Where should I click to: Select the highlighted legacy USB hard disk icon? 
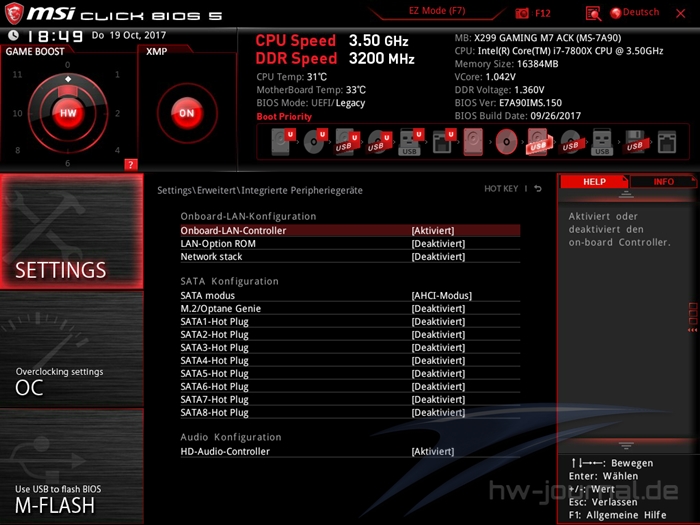coord(538,142)
